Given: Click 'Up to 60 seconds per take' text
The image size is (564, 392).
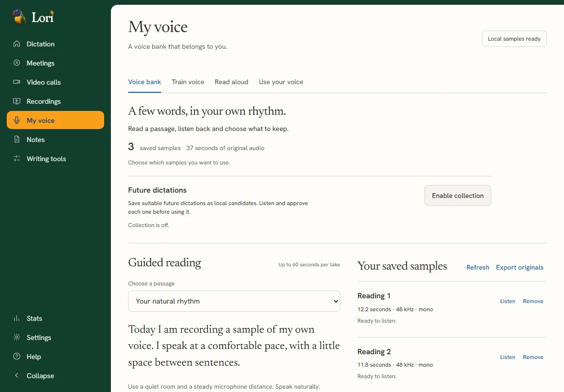Looking at the screenshot, I should [309, 264].
